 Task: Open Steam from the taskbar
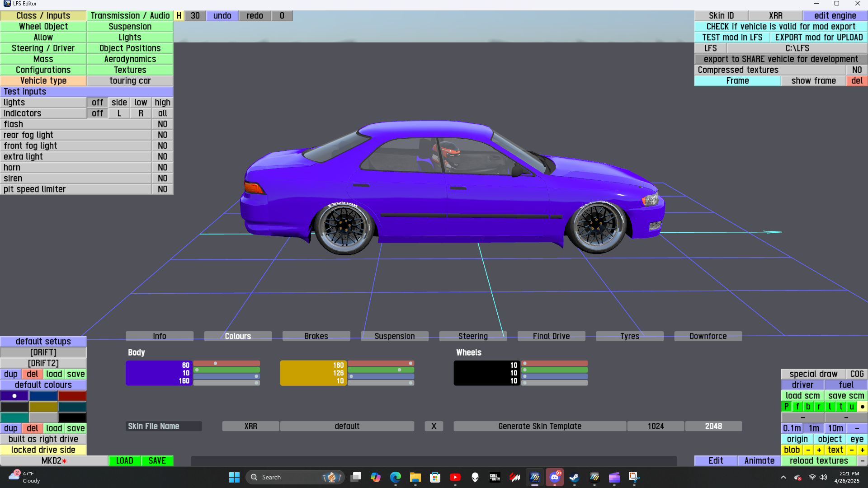[574, 477]
